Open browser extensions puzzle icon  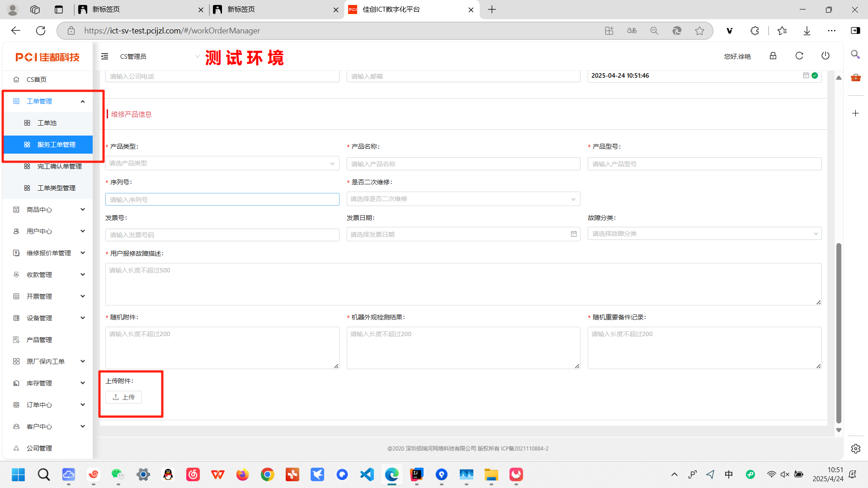[755, 31]
